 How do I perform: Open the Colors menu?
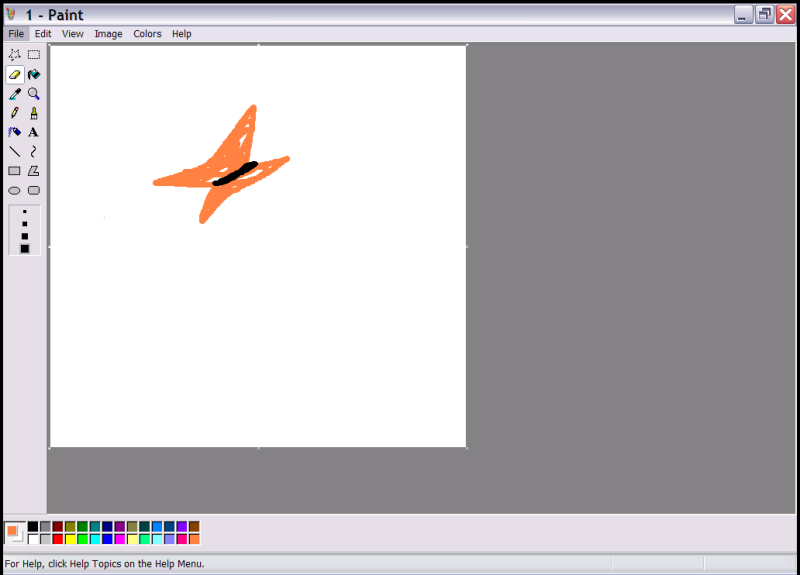[147, 34]
